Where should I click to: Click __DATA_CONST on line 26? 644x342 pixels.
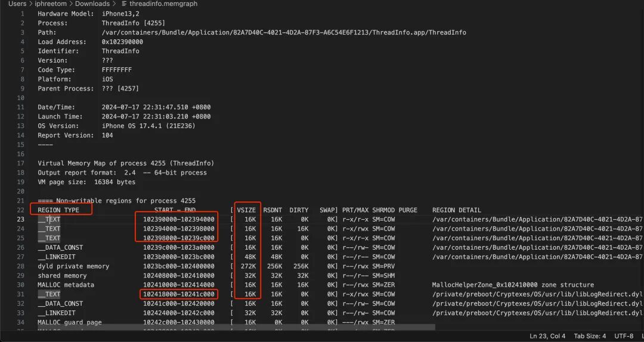(60, 248)
